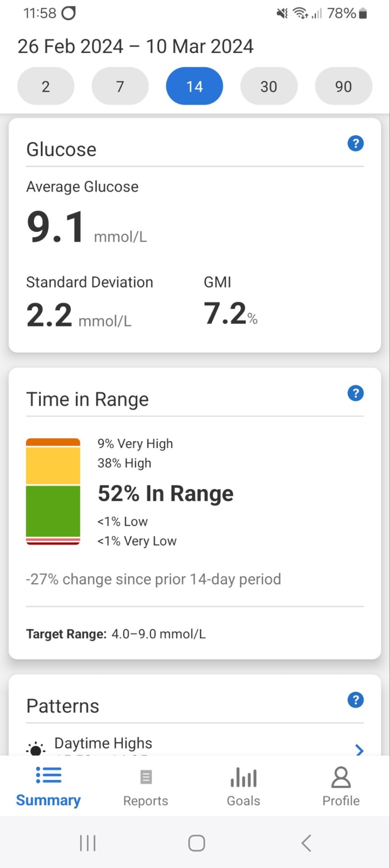The width and height of the screenshot is (390, 868).
Task: Tap the Summary list icon
Action: pos(48,775)
